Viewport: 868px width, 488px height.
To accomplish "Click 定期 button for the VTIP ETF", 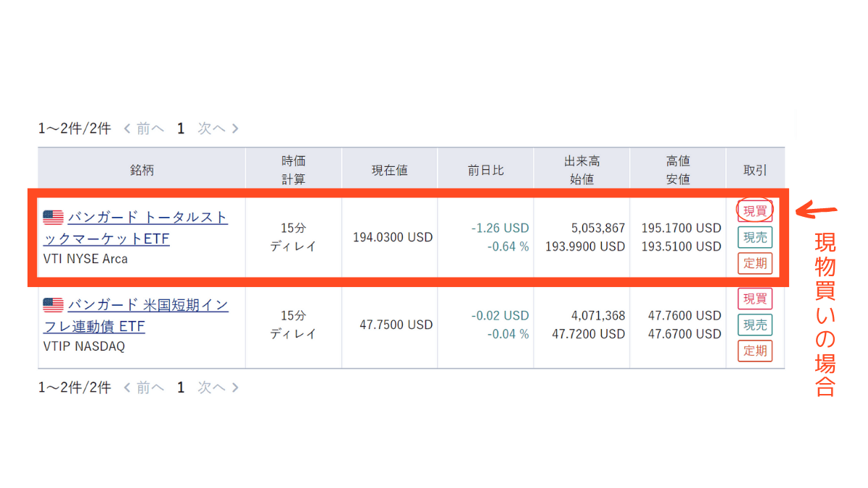I will click(754, 351).
